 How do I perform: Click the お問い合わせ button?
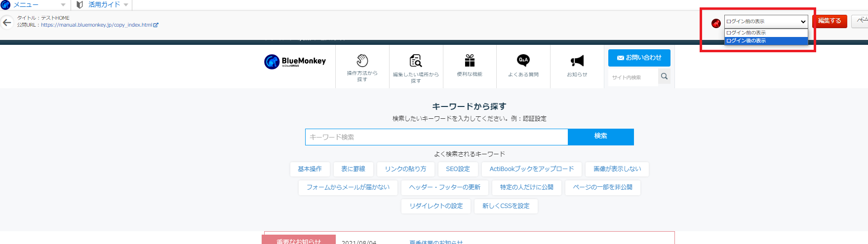(639, 58)
